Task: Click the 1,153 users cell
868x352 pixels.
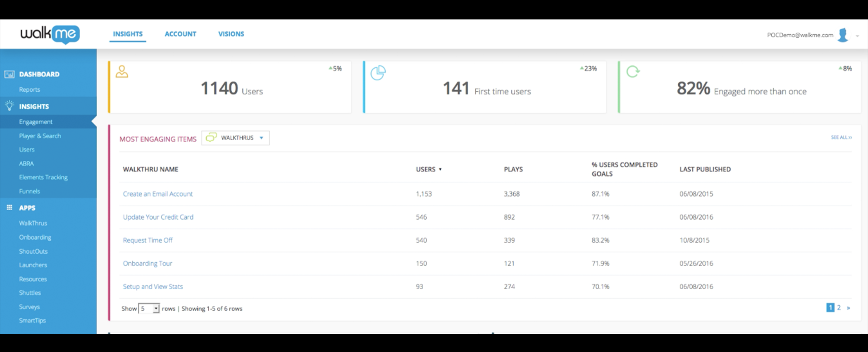Action: (424, 194)
